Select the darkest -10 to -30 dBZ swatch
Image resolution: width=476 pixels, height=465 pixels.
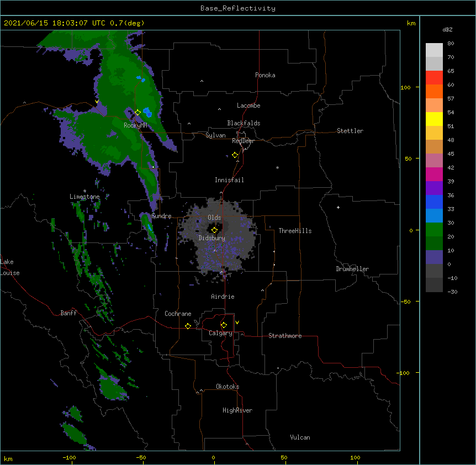point(434,285)
